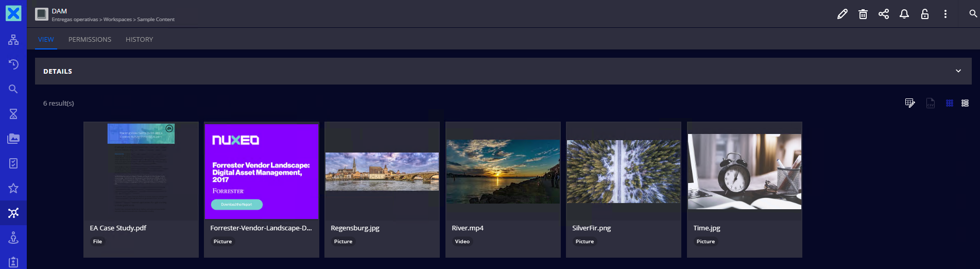Switch to the History tab

click(x=139, y=40)
